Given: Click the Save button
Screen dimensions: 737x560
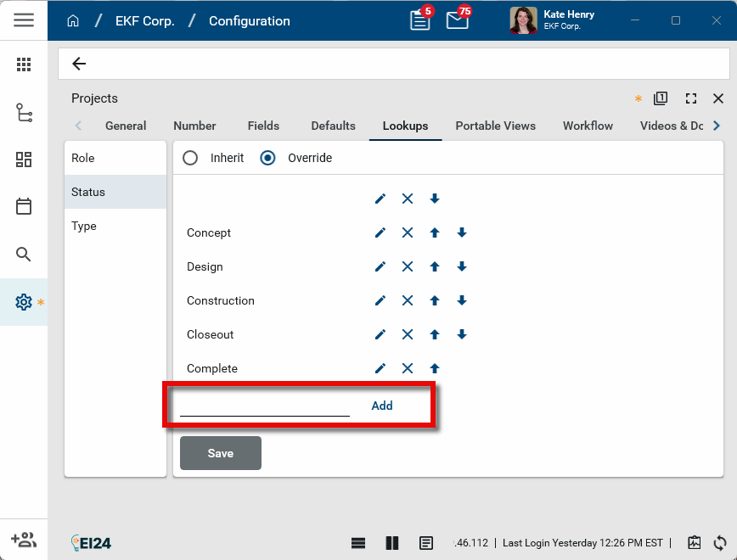Looking at the screenshot, I should coord(220,453).
